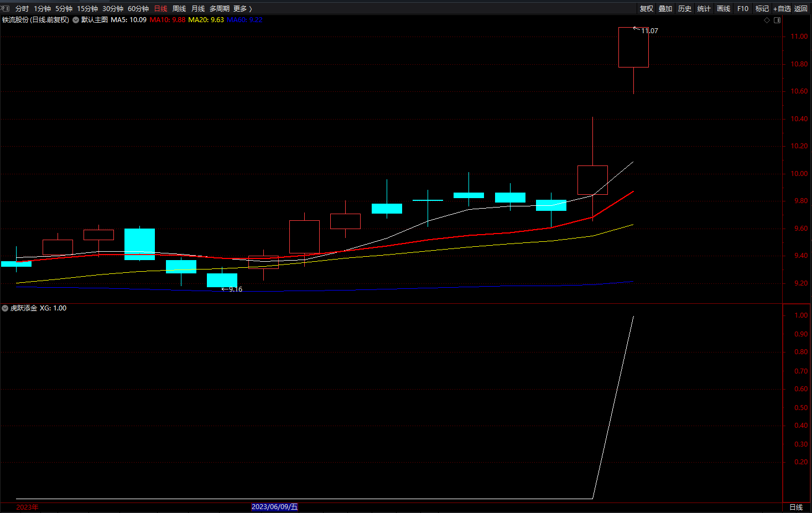The image size is (812, 513).
Task: Click the yellow MA20: 9.63 label
Action: (206, 20)
